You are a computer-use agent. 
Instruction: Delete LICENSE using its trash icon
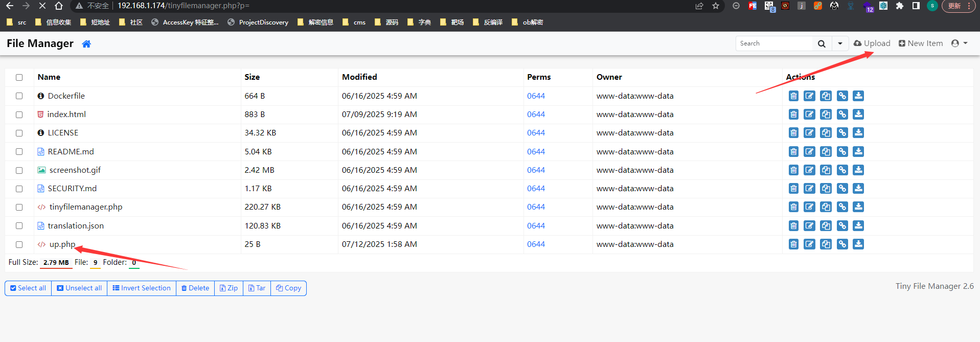(793, 133)
